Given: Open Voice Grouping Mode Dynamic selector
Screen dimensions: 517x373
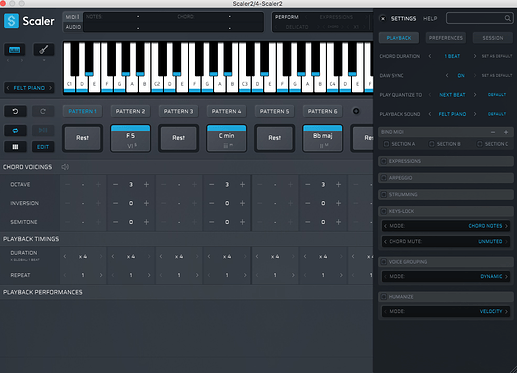Looking at the screenshot, I should click(446, 276).
